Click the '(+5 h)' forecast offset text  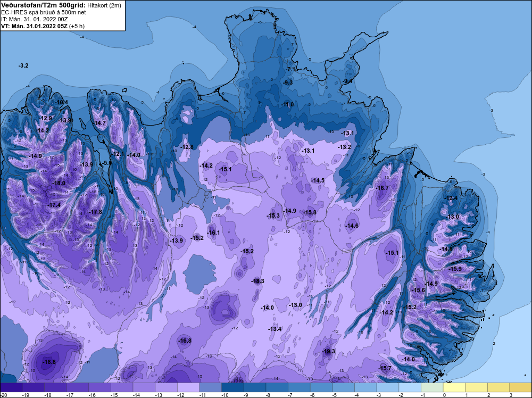77,26
